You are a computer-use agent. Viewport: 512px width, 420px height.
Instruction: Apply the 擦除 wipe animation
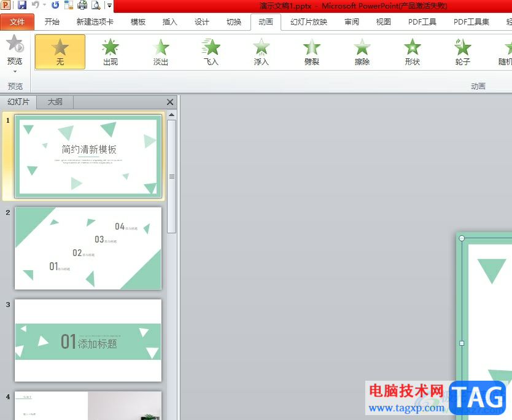[362, 52]
